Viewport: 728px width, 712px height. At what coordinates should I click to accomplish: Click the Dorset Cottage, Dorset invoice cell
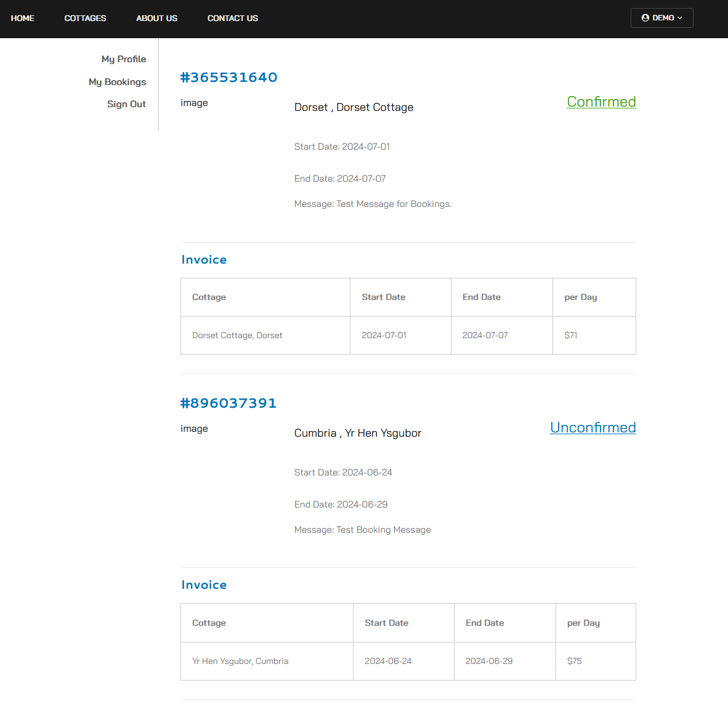tap(237, 336)
